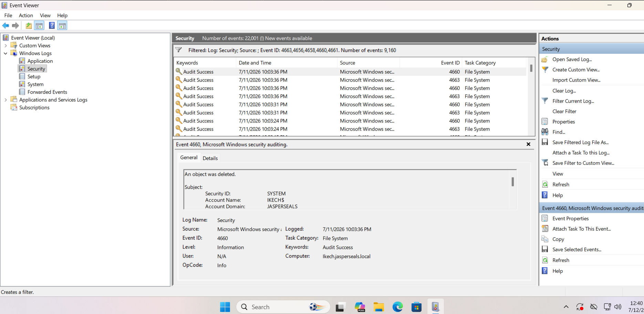Click the Find binoculars icon
The height and width of the screenshot is (314, 644).
545,132
